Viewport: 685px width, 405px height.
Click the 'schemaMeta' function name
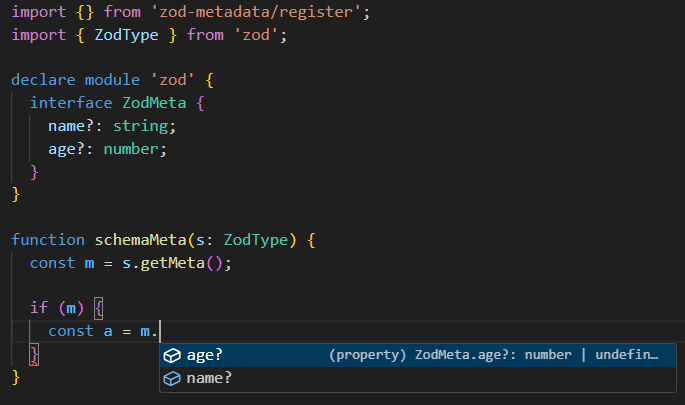140,240
